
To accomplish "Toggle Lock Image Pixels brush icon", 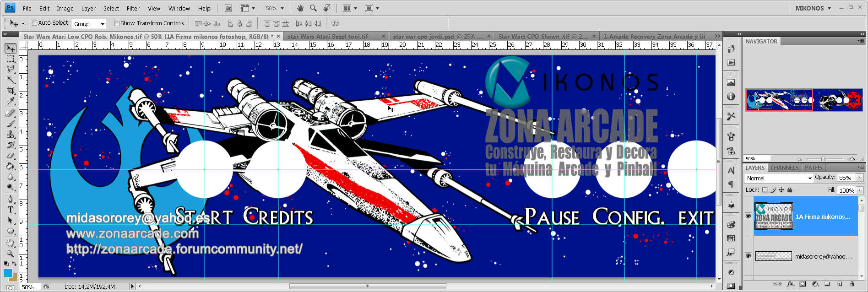I will 773,190.
